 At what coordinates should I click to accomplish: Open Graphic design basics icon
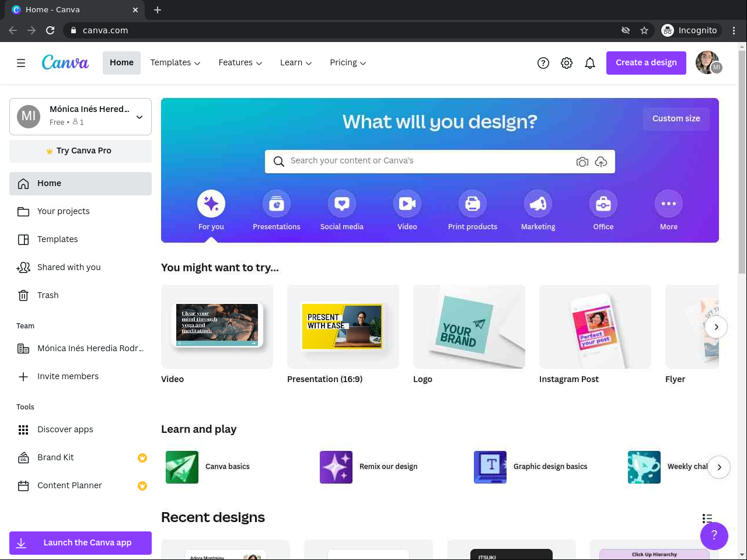point(490,467)
